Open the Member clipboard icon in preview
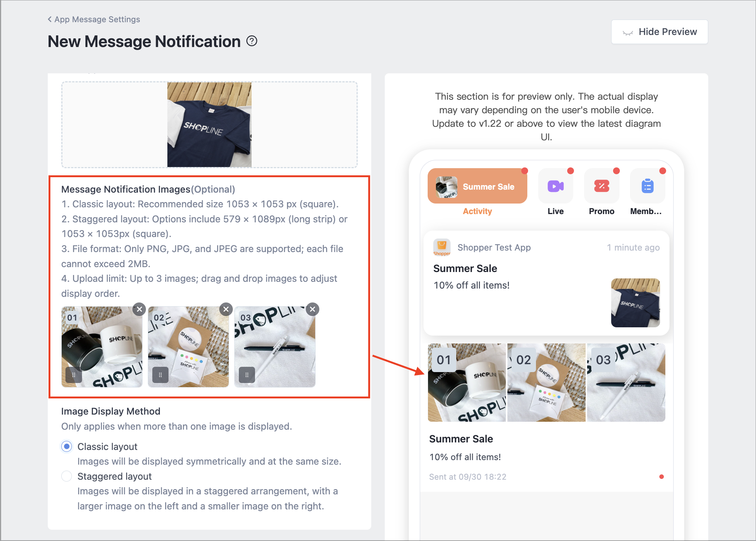756x541 pixels. pos(647,186)
